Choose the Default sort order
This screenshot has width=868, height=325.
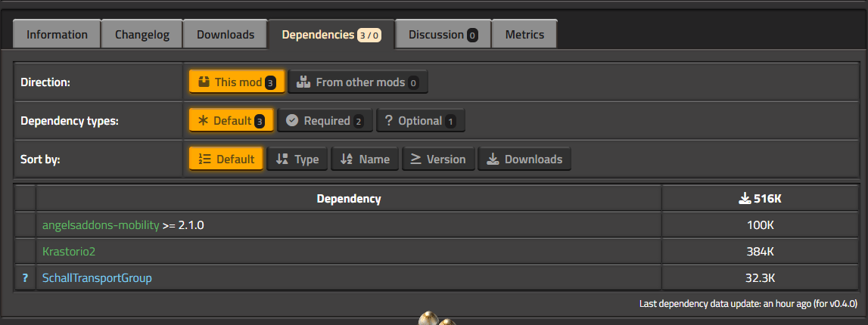(226, 159)
